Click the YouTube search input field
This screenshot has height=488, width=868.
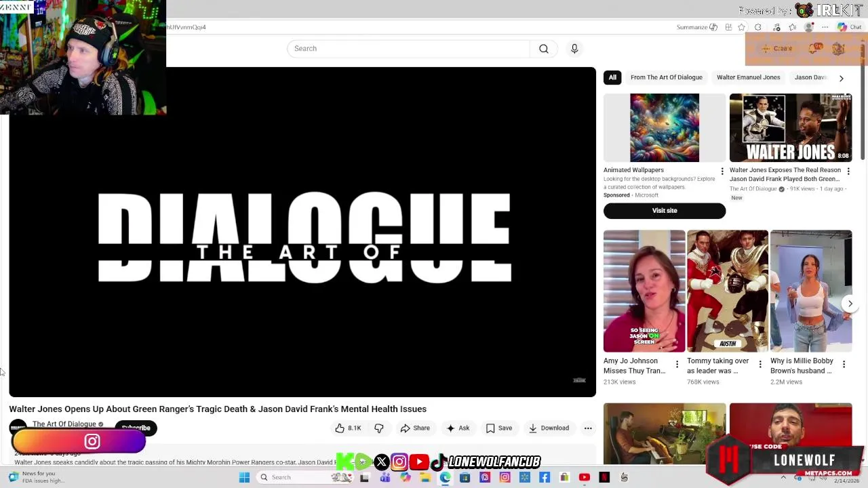(408, 49)
